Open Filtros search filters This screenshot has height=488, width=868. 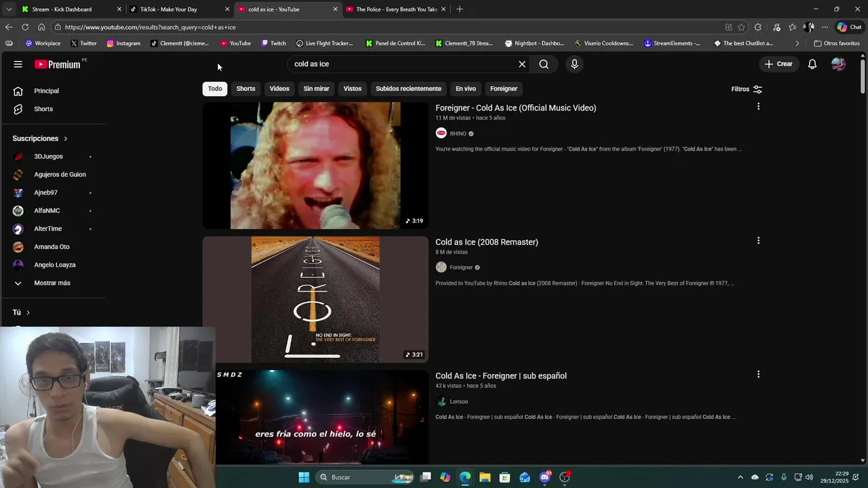tap(747, 89)
